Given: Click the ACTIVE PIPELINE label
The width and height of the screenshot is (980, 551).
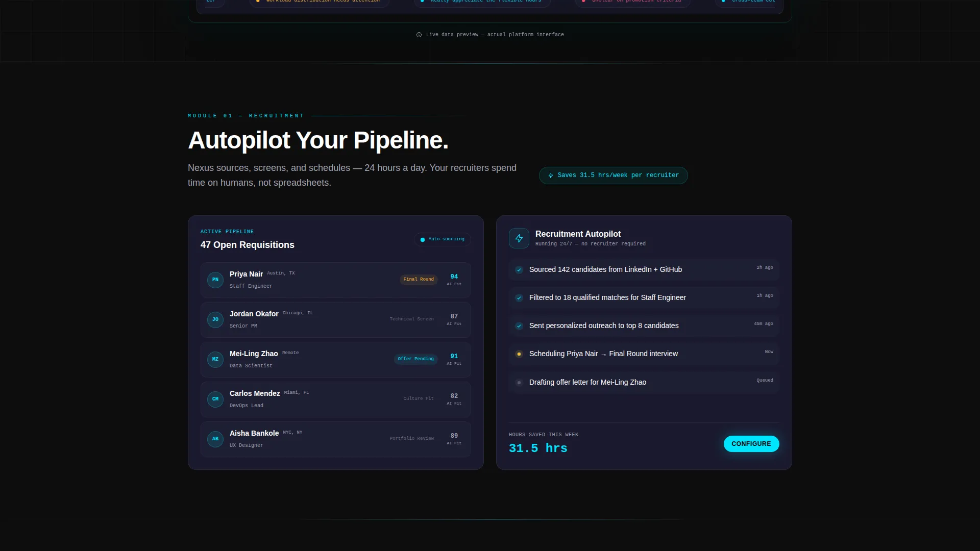Looking at the screenshot, I should pyautogui.click(x=227, y=232).
